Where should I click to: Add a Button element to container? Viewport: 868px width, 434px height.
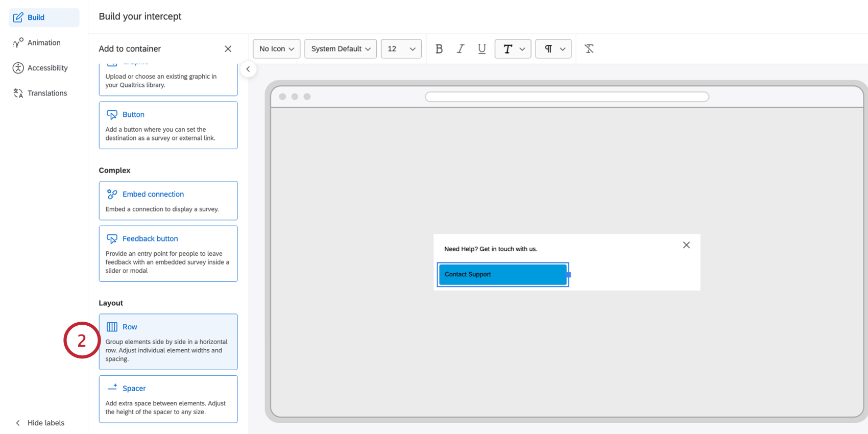click(168, 125)
